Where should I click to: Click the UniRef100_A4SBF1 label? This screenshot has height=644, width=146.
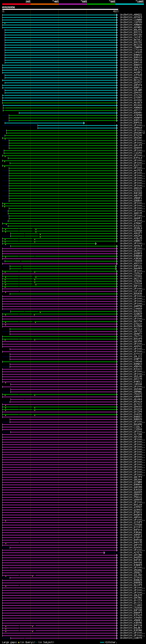coord(131,72)
